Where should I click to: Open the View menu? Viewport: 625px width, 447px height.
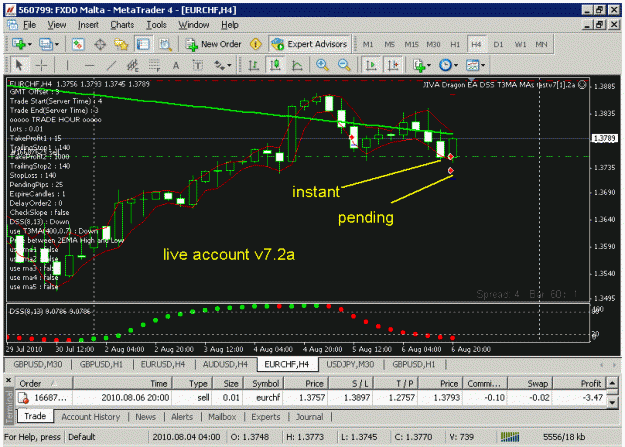(x=57, y=25)
